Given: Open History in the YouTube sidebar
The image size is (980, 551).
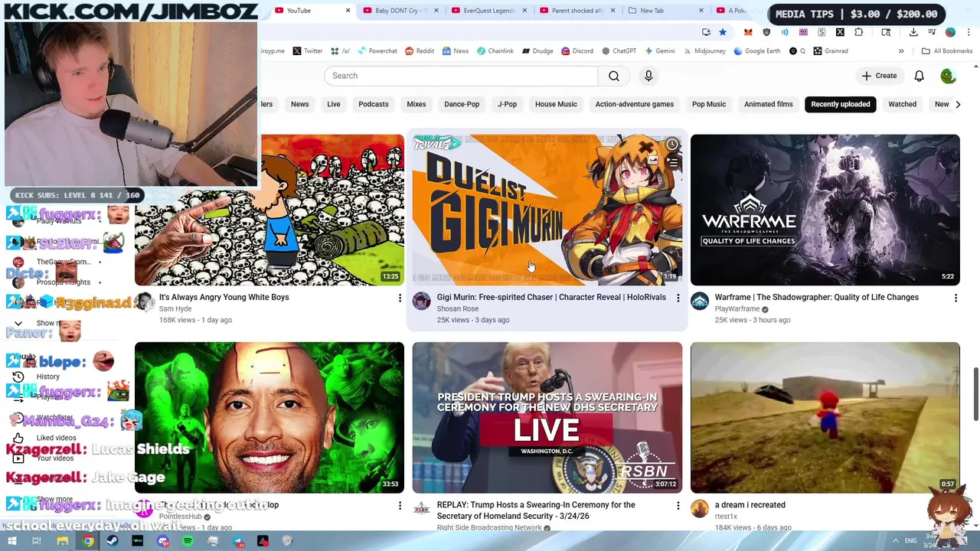Looking at the screenshot, I should 47,377.
